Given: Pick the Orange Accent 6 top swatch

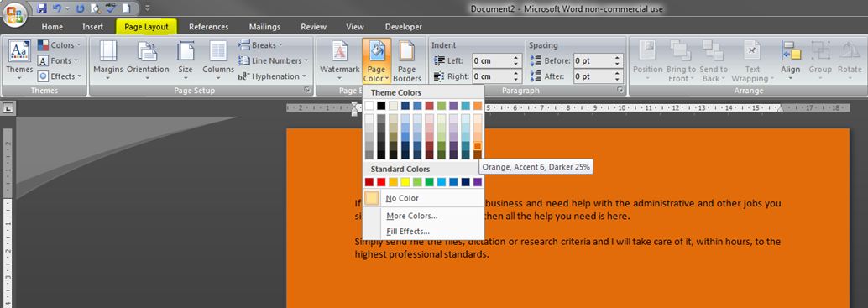Looking at the screenshot, I should click(477, 105).
